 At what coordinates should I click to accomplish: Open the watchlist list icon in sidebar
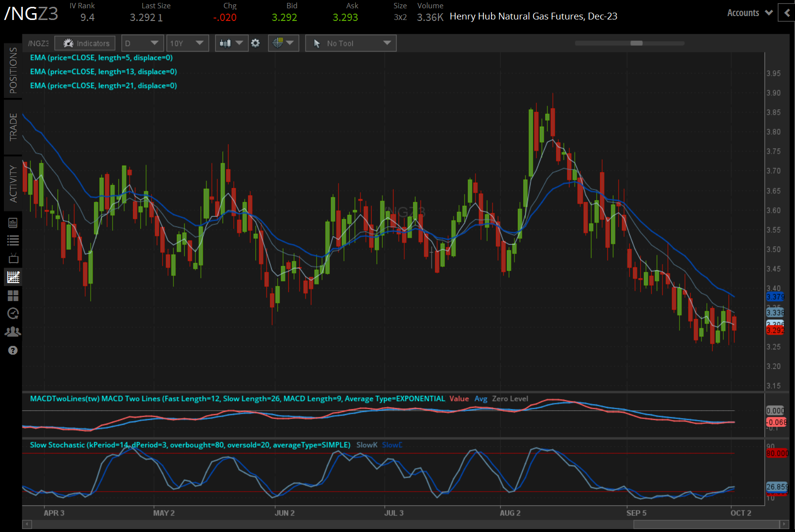click(x=13, y=241)
